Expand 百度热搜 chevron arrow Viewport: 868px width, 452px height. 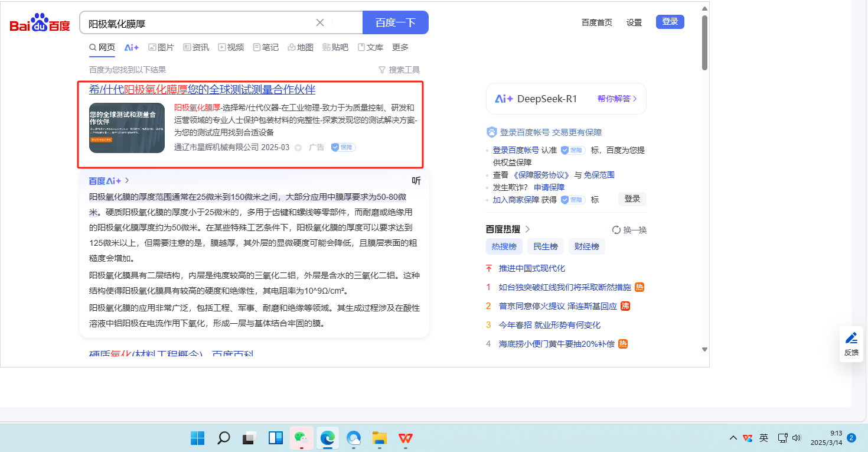[x=528, y=229]
